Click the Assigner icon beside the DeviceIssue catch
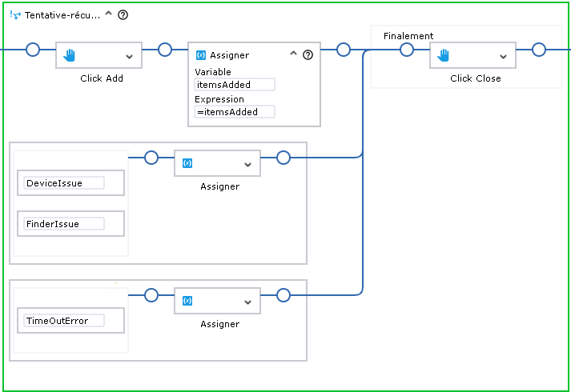Screen dimensions: 571x392 (187, 162)
